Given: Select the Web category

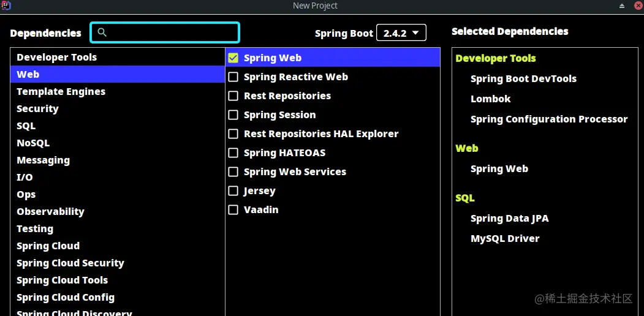Looking at the screenshot, I should pos(118,74).
